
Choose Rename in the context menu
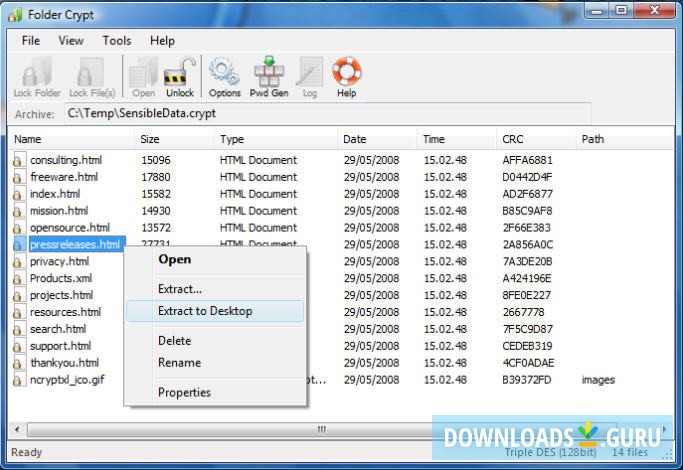tap(215, 362)
